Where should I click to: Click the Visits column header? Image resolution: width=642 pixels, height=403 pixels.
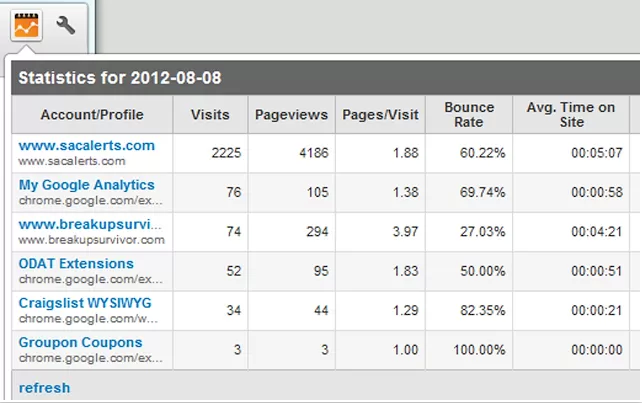coord(210,115)
